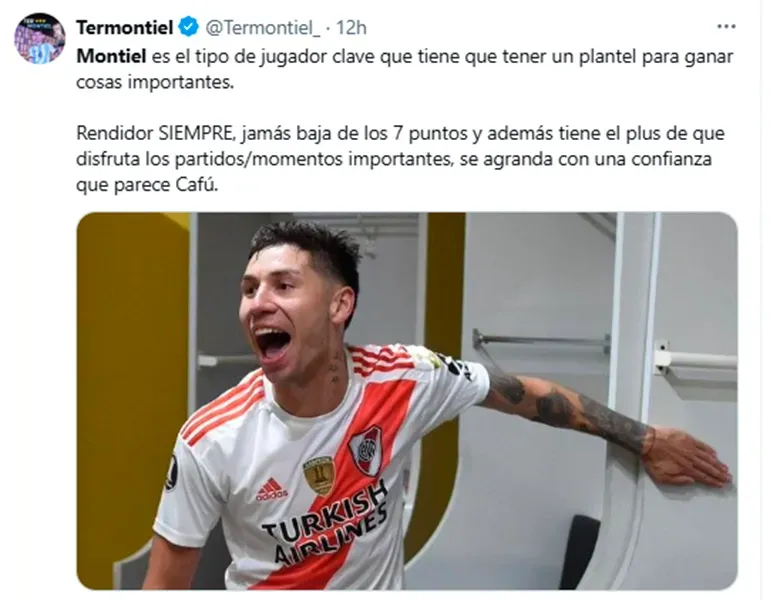Click the adidas logo on the jersey
Viewport: 780px width, 600px height.
(x=272, y=489)
